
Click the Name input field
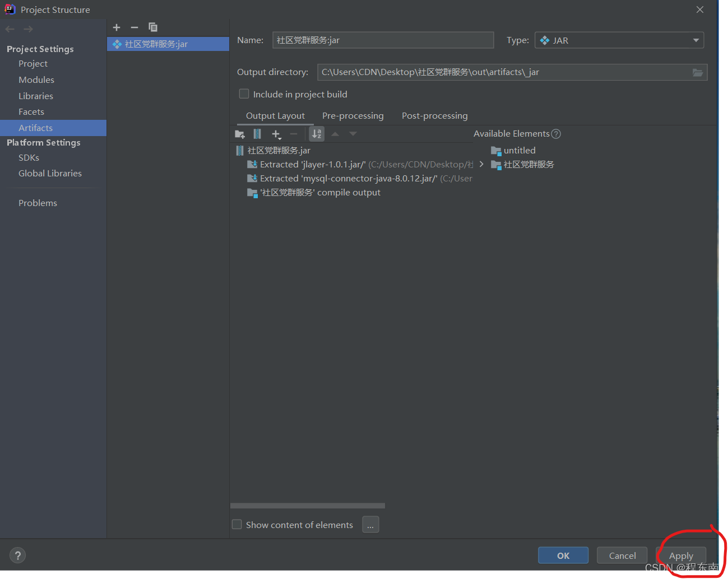(383, 40)
